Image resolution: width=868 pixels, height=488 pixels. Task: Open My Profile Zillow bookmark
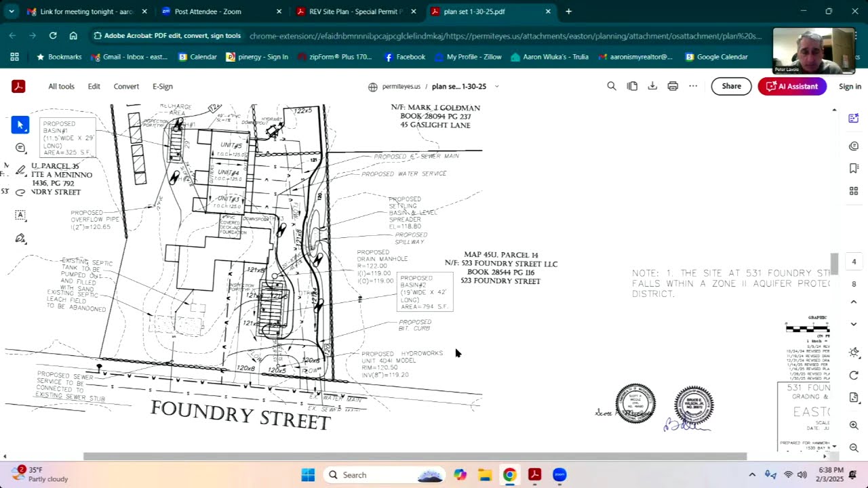click(468, 57)
